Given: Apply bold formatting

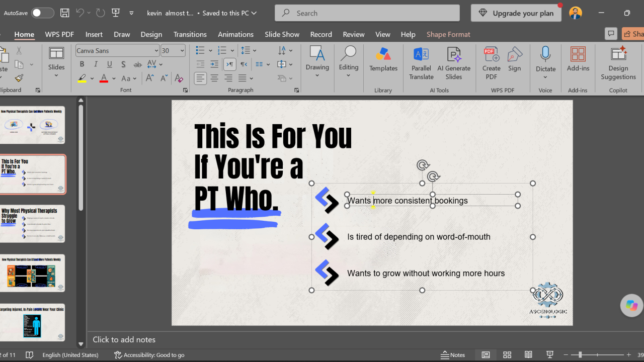Looking at the screenshot, I should pyautogui.click(x=82, y=64).
